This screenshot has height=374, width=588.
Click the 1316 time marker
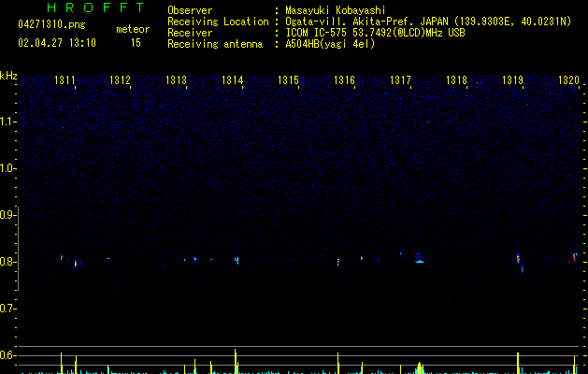(x=344, y=80)
